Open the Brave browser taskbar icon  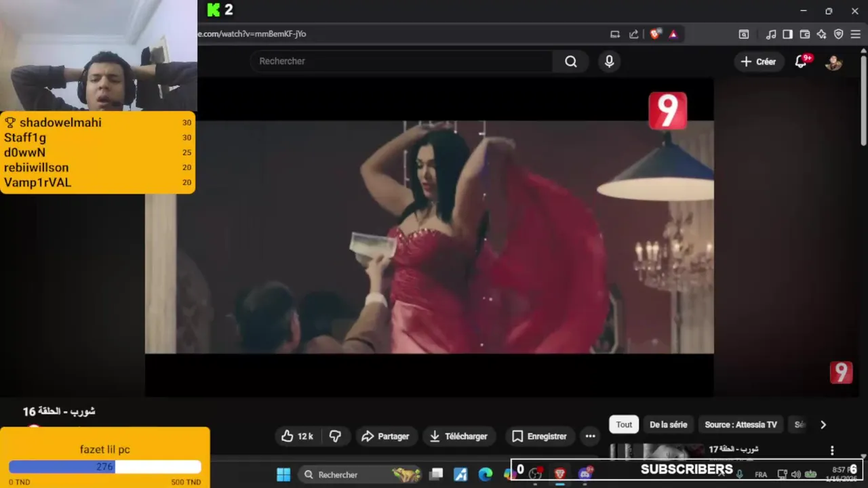pyautogui.click(x=559, y=474)
